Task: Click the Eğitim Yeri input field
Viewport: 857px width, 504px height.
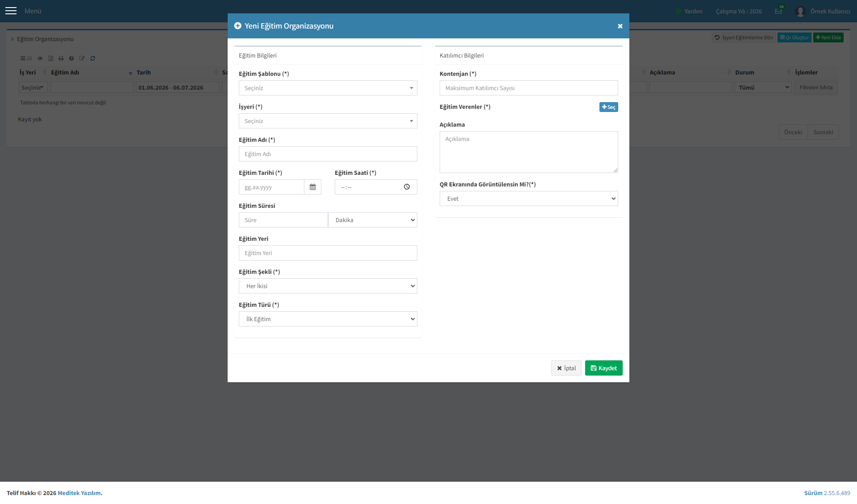Action: [328, 253]
